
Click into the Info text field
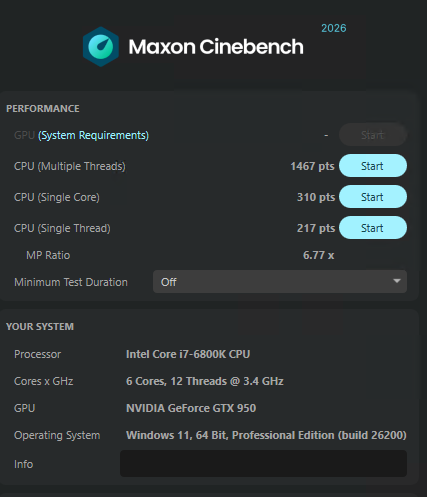point(263,463)
